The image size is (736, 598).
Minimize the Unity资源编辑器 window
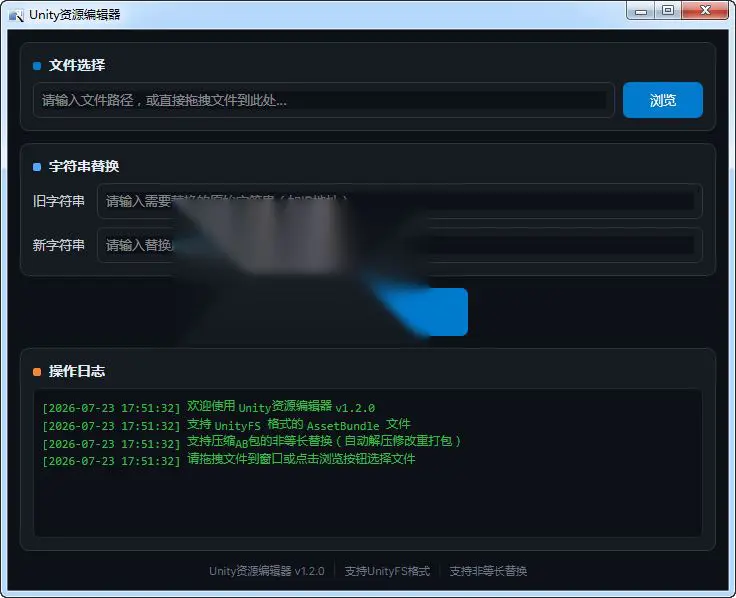pos(641,11)
